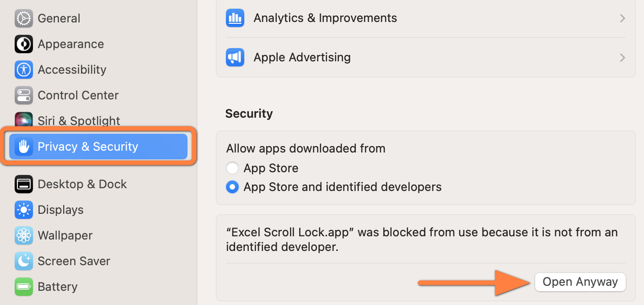This screenshot has width=644, height=305.
Task: Click the Siri & Spotlight icon
Action: (23, 120)
